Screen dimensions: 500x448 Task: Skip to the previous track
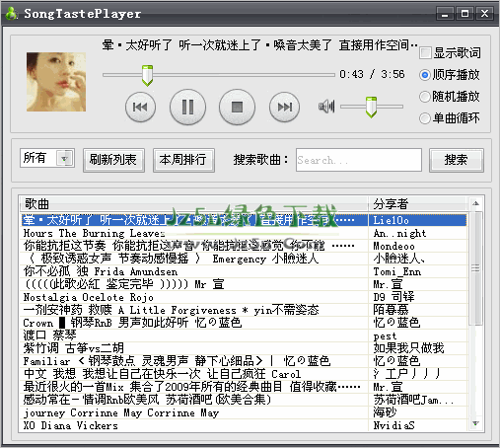pyautogui.click(x=140, y=107)
